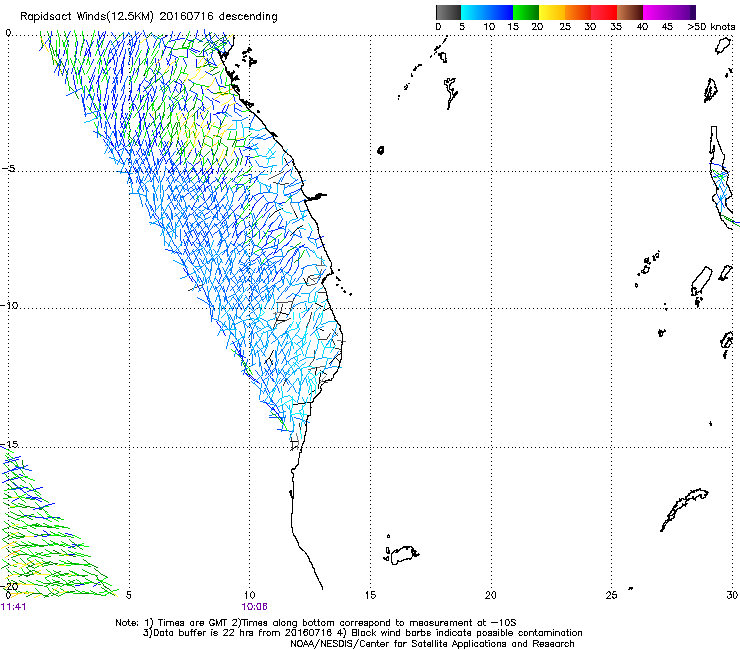Click the '-20' latitude axis label
Screen dimensions: 740x650
[9, 586]
